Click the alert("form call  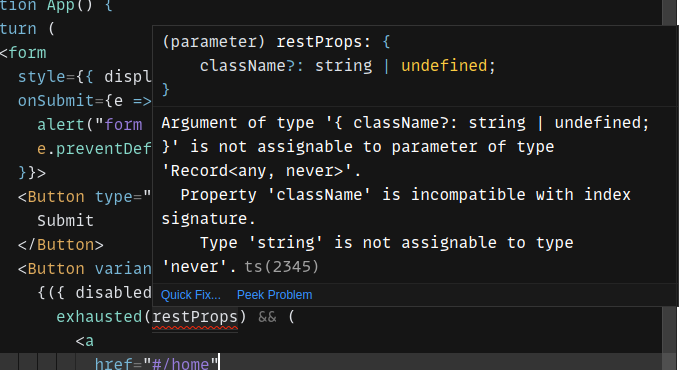90,125
